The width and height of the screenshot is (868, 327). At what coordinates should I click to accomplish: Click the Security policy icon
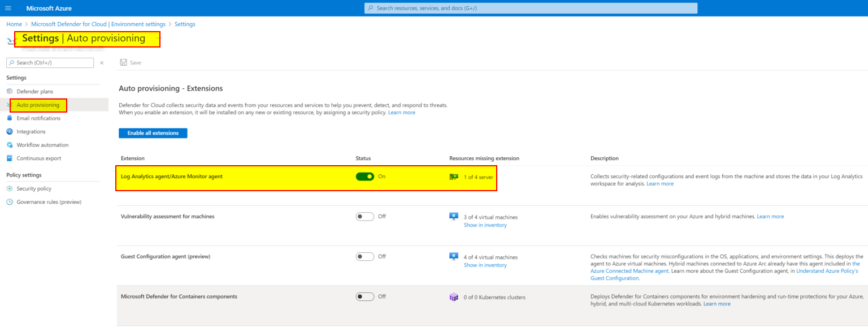tap(10, 188)
